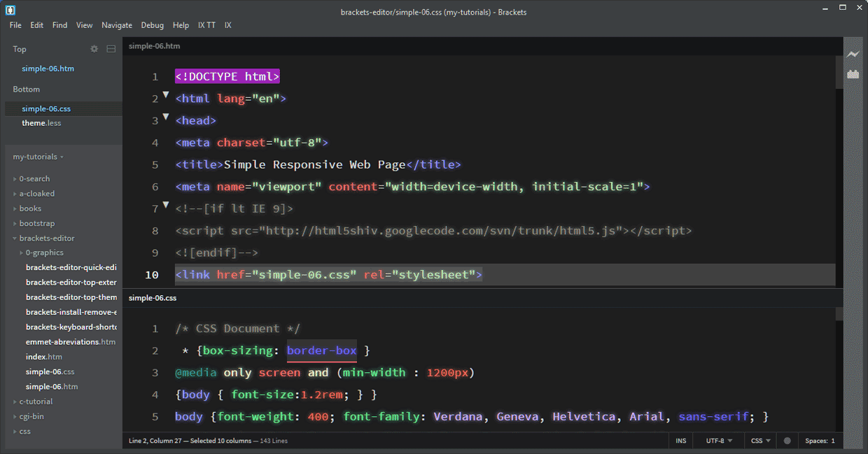The height and width of the screenshot is (454, 868).
Task: Collapse the brackets-editor folder
Action: click(46, 238)
